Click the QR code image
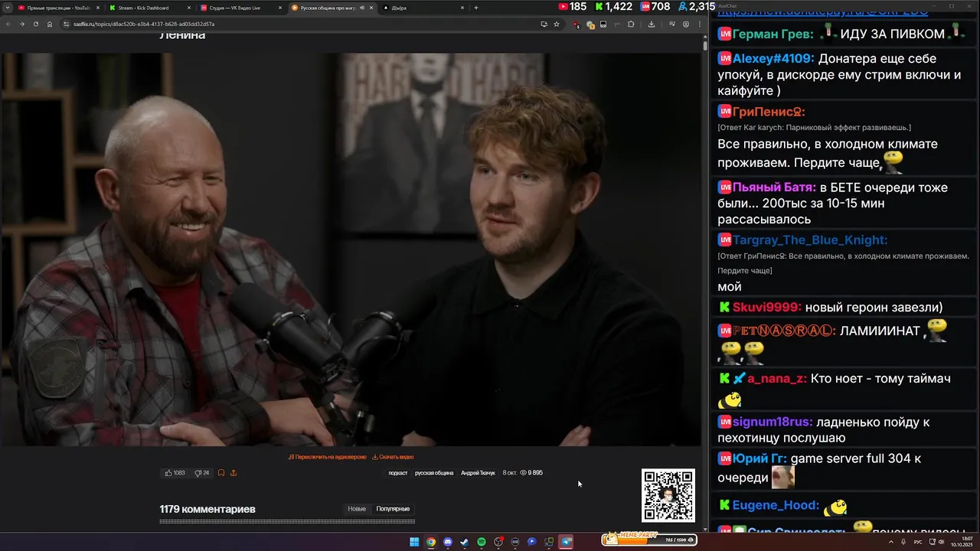 coord(668,496)
